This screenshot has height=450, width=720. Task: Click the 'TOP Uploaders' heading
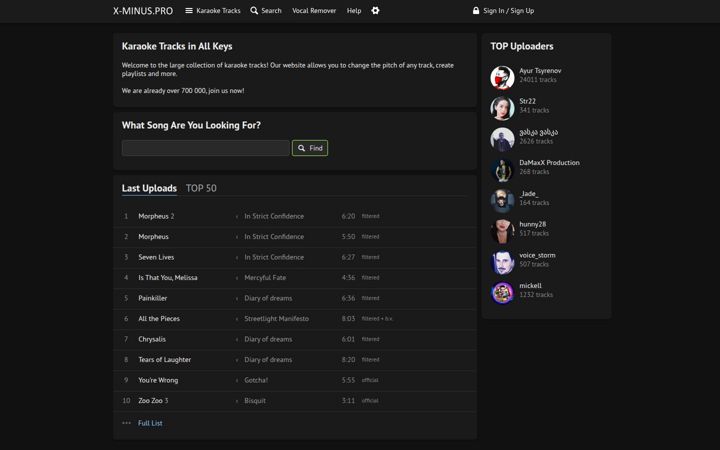[x=522, y=46]
